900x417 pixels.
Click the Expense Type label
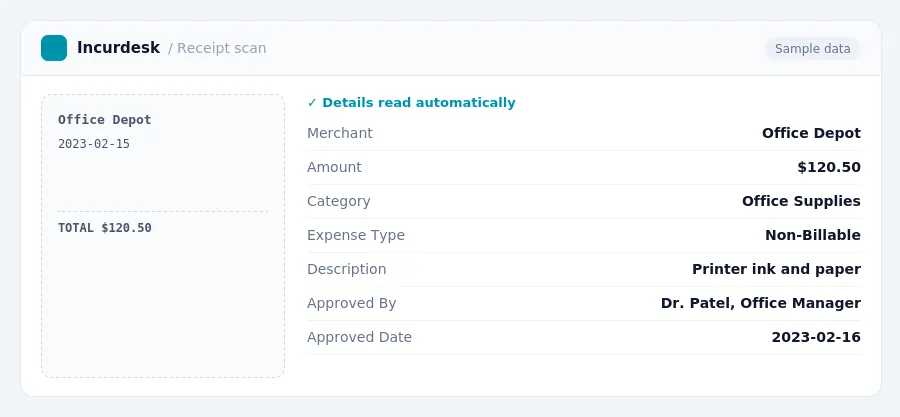tap(356, 235)
